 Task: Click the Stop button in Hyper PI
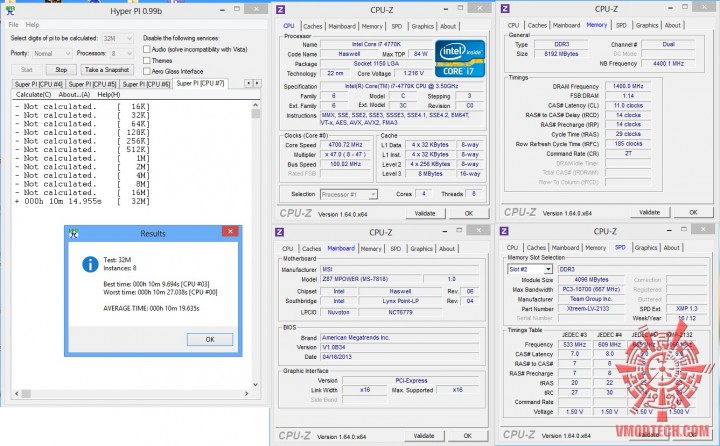coord(61,70)
